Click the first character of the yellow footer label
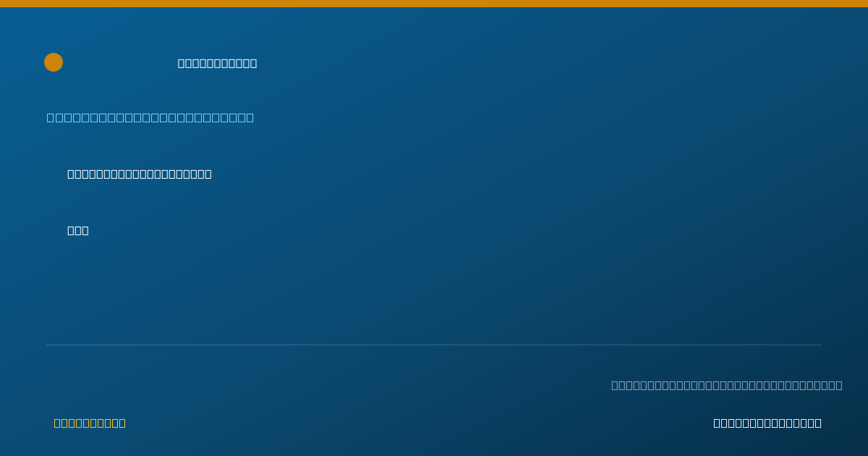Screen dimensions: 868x456 (57, 423)
